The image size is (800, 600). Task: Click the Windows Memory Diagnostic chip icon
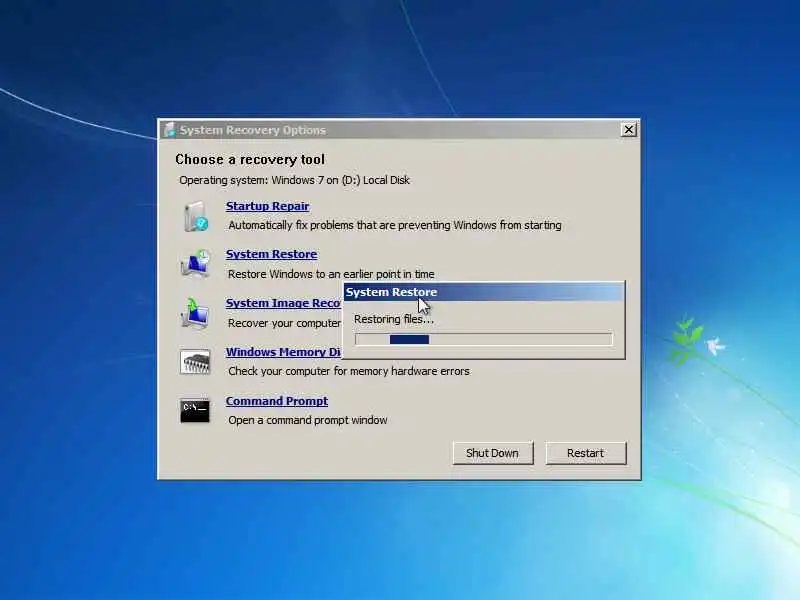[195, 362]
